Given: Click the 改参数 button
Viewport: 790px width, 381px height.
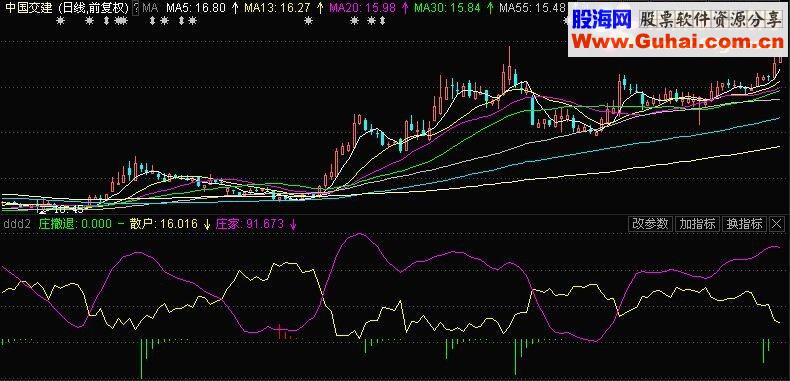Looking at the screenshot, I should click(650, 224).
